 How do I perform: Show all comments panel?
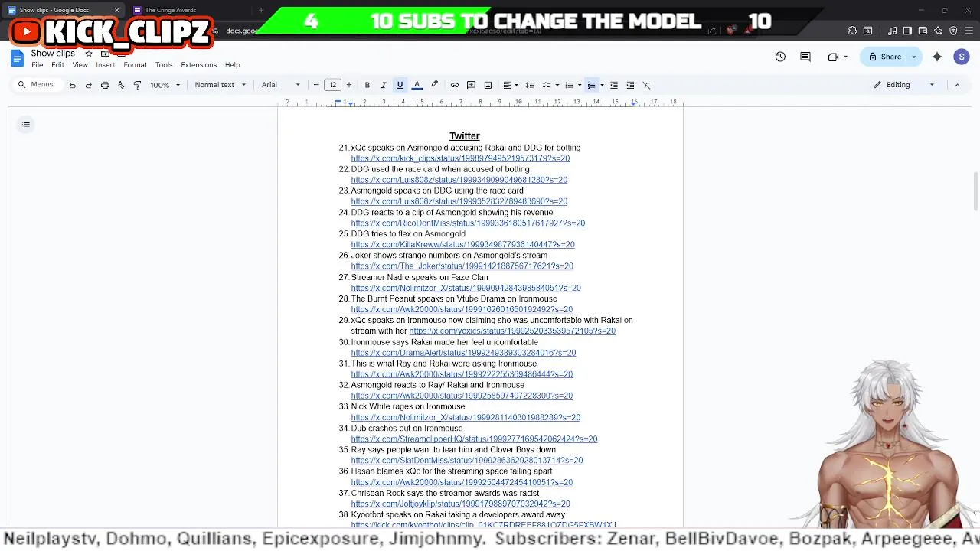point(805,57)
